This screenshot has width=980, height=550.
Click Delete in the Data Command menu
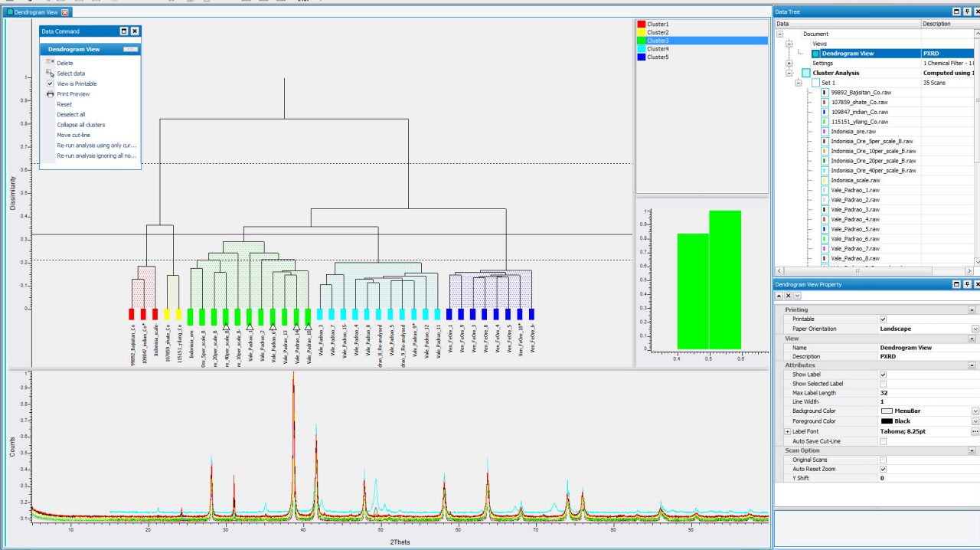click(65, 63)
